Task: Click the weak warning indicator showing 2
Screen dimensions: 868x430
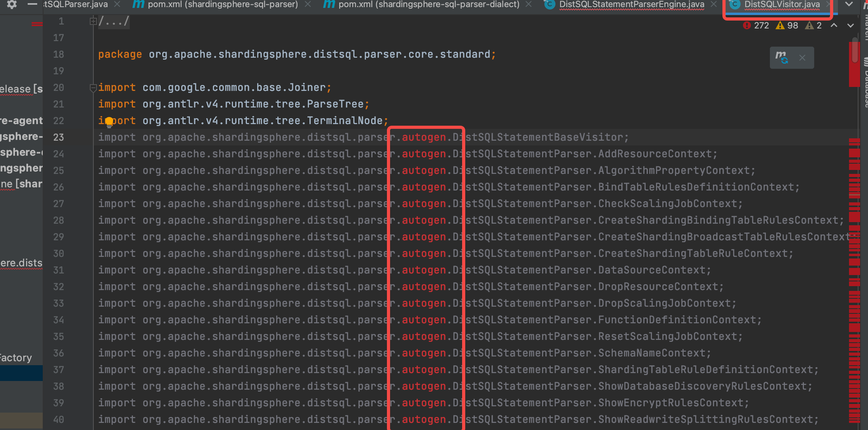Action: [814, 26]
